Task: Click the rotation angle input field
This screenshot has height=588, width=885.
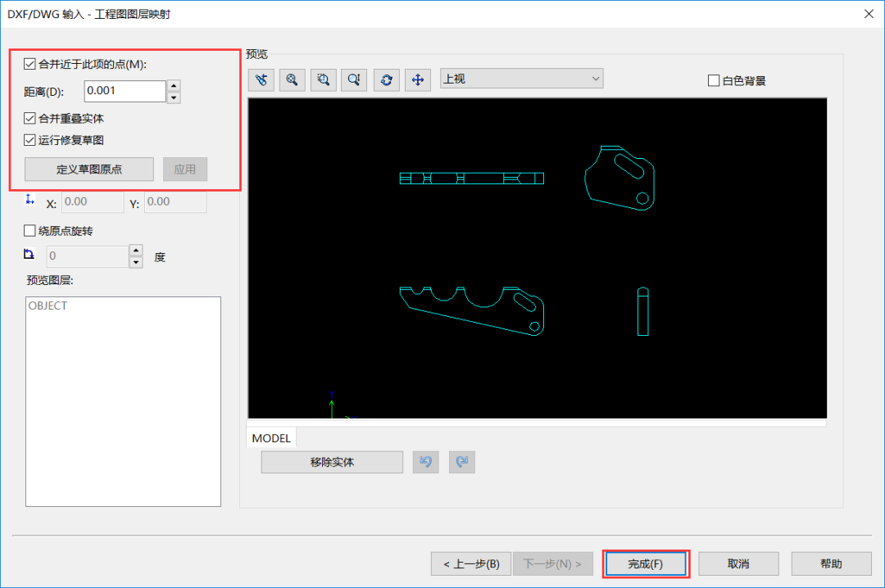Action: [x=88, y=256]
